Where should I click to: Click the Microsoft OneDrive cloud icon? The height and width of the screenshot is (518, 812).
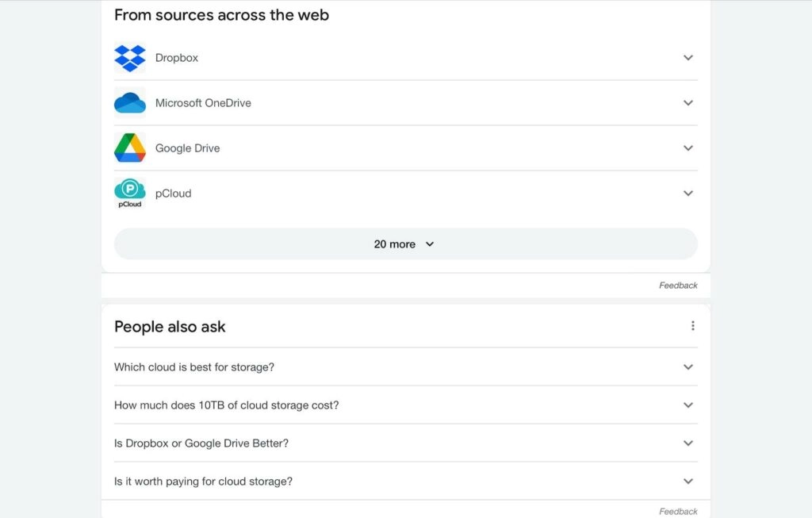[130, 103]
